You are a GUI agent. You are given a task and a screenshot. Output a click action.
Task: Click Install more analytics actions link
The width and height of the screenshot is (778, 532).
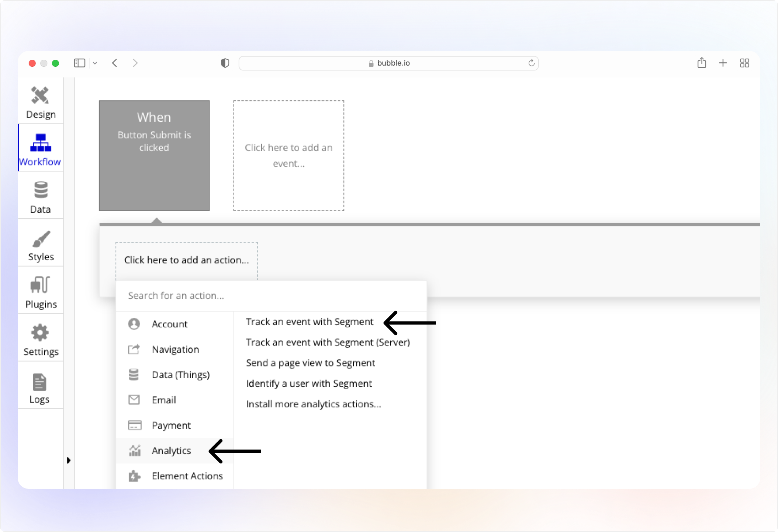tap(313, 404)
